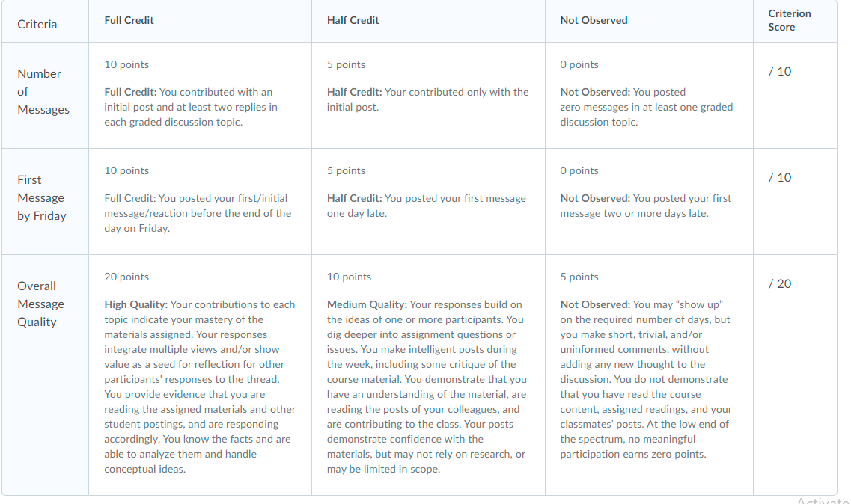Click the / 10 score for First Message
This screenshot has height=504, width=851.
click(x=780, y=177)
